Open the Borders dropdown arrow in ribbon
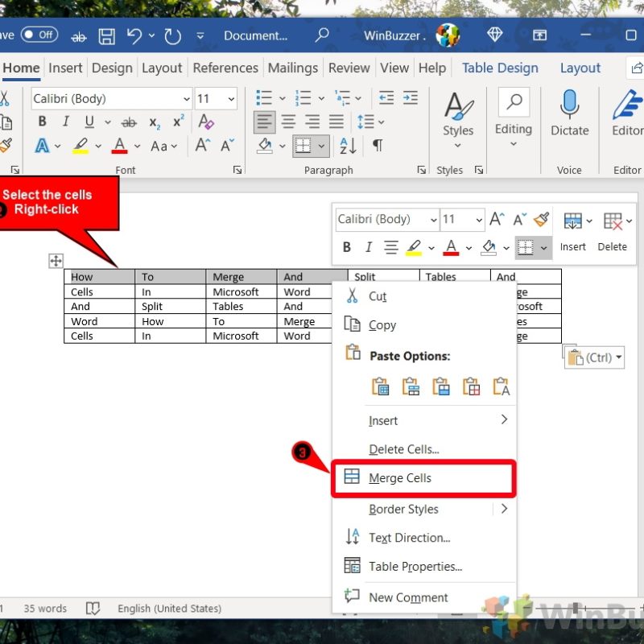Image resolution: width=644 pixels, height=644 pixels. [321, 146]
